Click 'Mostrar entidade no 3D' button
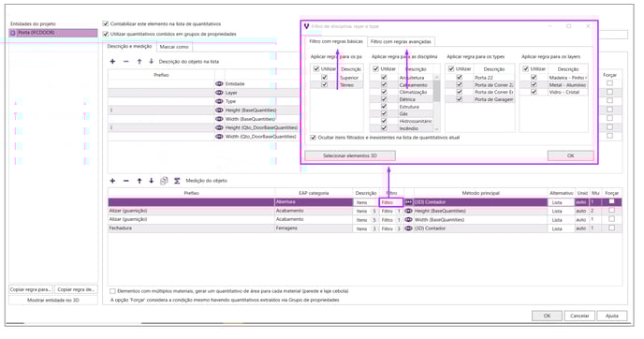Viewport: 644px width, 339px height. pos(53,301)
